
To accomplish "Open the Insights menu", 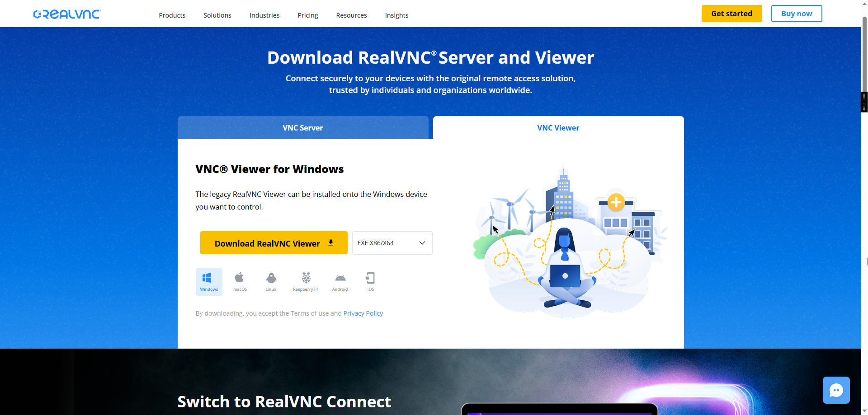I will [x=396, y=15].
